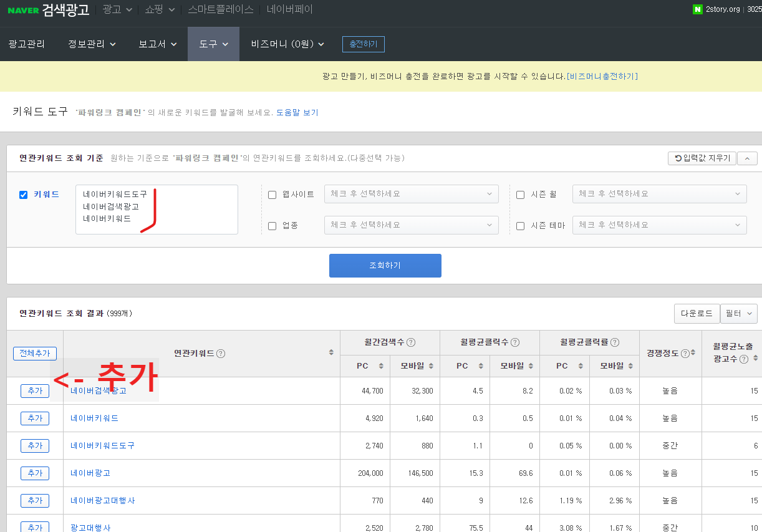Screen dimensions: 762x532
Task: Click the 조회하기 button
Action: point(385,265)
